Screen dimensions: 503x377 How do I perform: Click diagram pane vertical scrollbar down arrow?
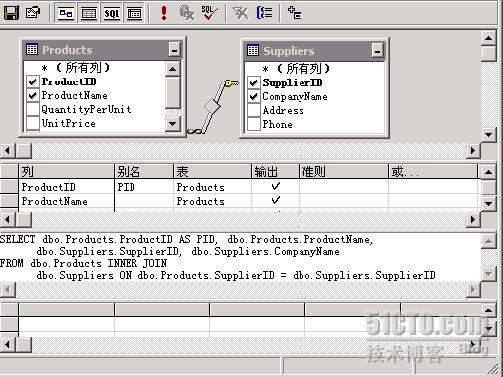[489, 135]
